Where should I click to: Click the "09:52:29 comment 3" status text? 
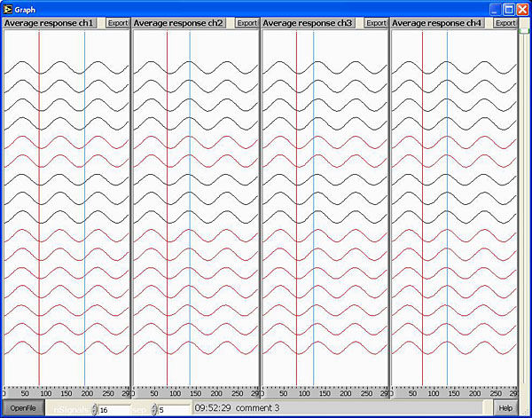[x=237, y=408]
